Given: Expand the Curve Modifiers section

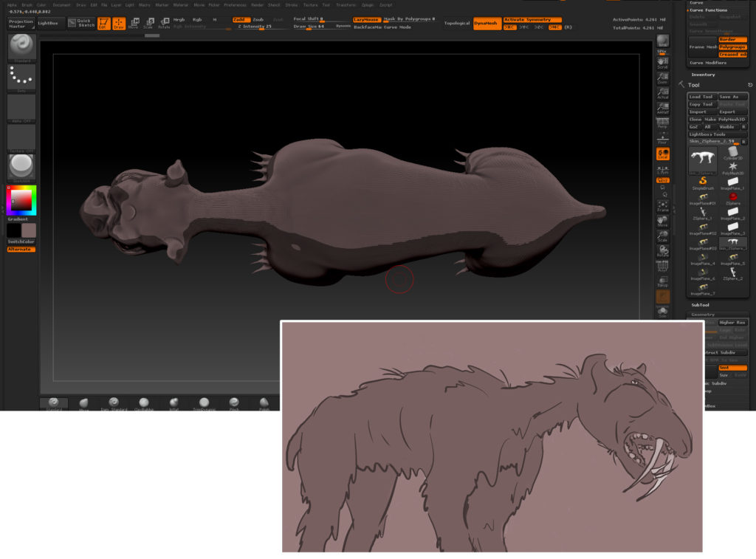Looking at the screenshot, I should 708,63.
